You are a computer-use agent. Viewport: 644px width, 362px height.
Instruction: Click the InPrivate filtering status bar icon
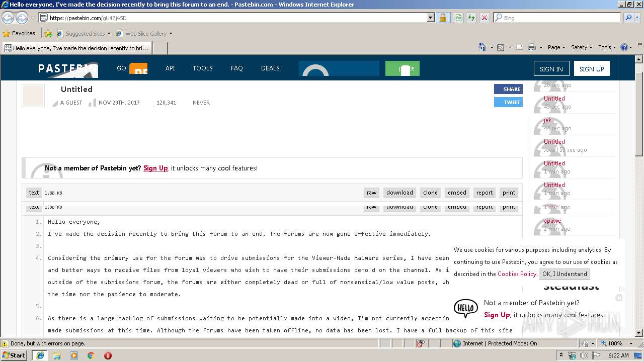click(421, 343)
